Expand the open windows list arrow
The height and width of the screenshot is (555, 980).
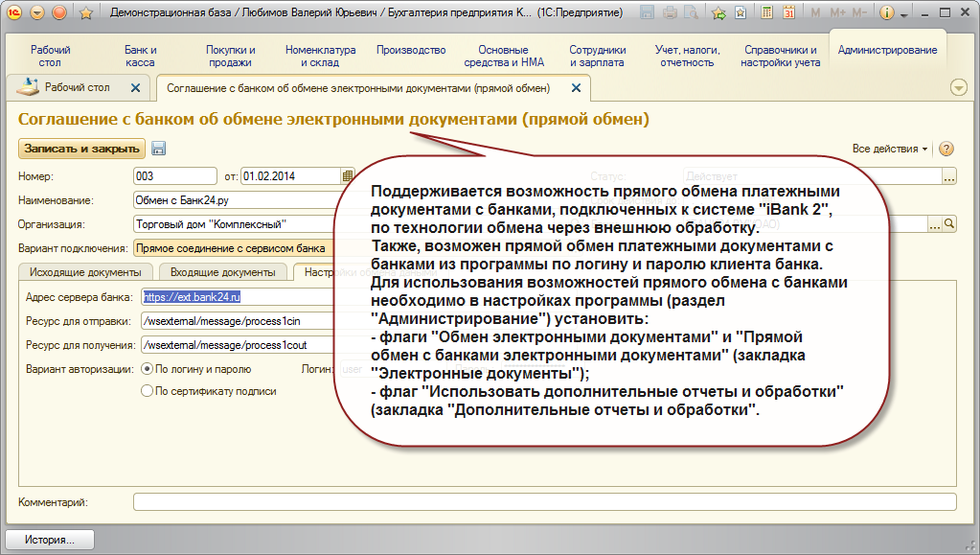pyautogui.click(x=958, y=88)
